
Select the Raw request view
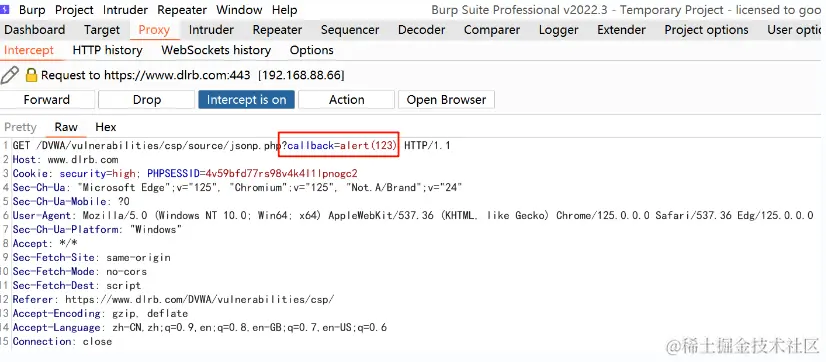pyautogui.click(x=66, y=127)
